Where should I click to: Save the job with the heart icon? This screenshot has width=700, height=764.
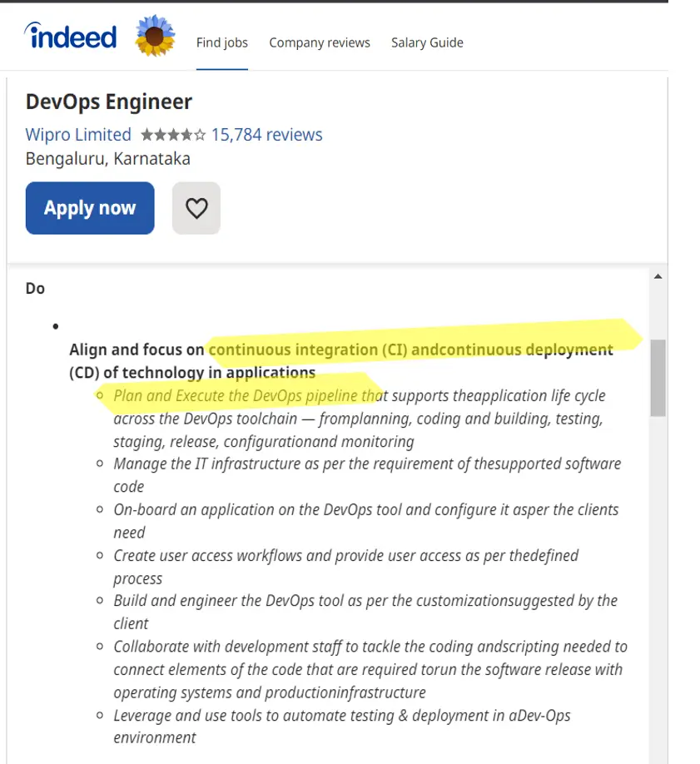click(196, 208)
